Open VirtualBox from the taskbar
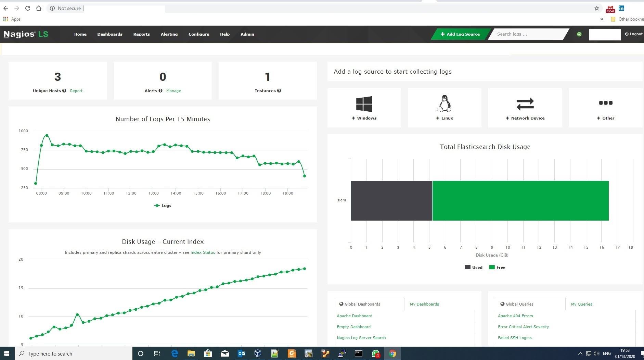This screenshot has height=360, width=644. pyautogui.click(x=258, y=353)
